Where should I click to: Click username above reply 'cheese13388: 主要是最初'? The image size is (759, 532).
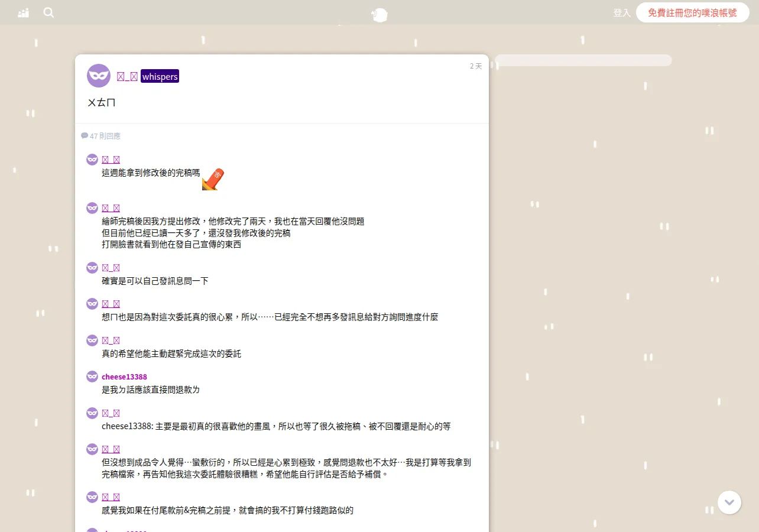click(x=111, y=413)
